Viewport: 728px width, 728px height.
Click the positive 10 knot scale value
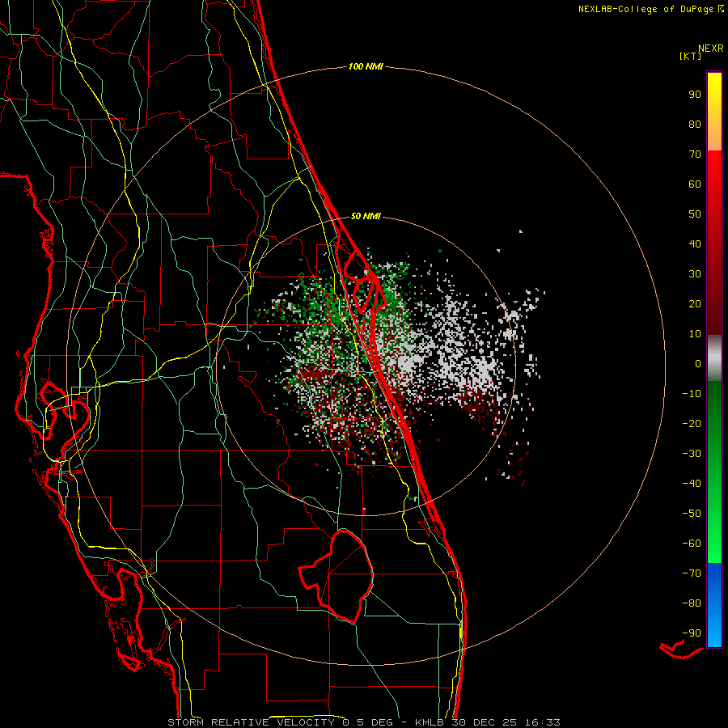click(695, 334)
